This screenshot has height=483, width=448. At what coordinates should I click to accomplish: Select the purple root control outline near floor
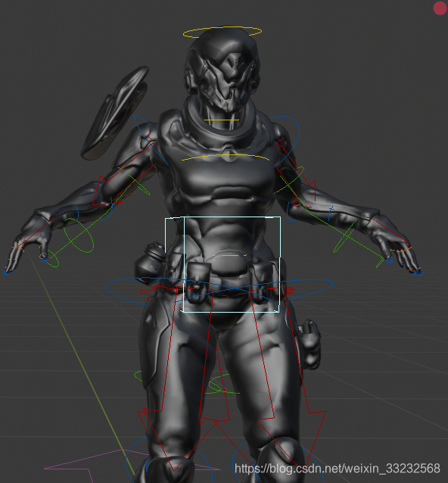click(x=132, y=466)
